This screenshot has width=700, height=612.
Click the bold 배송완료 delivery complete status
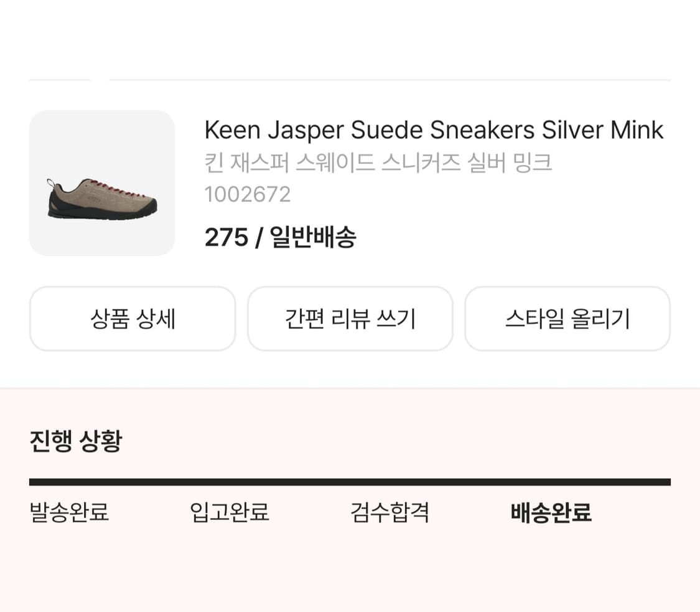tap(551, 514)
